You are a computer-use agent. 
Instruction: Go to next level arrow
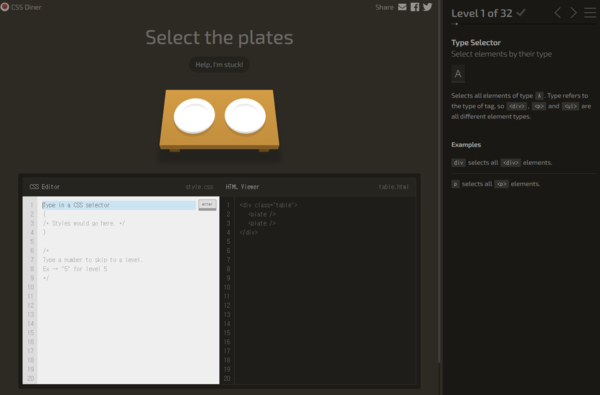[573, 13]
